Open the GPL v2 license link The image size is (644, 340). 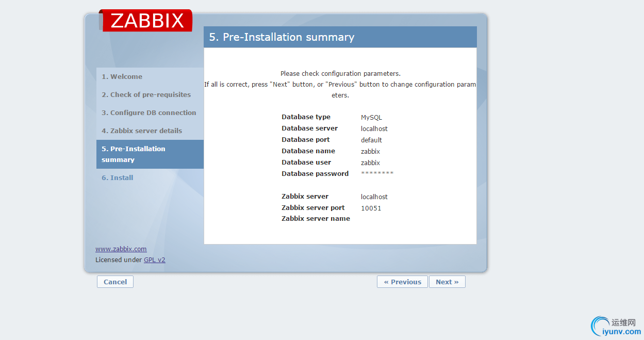[x=155, y=260]
